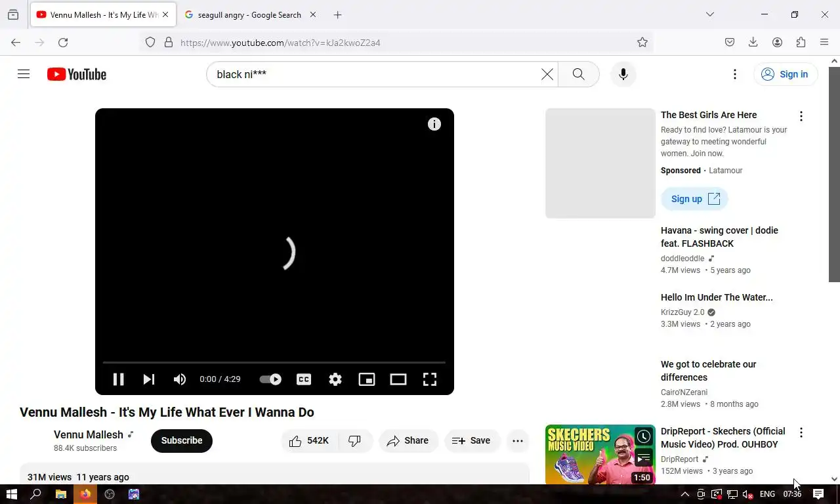Save the video to a playlist

(472, 440)
